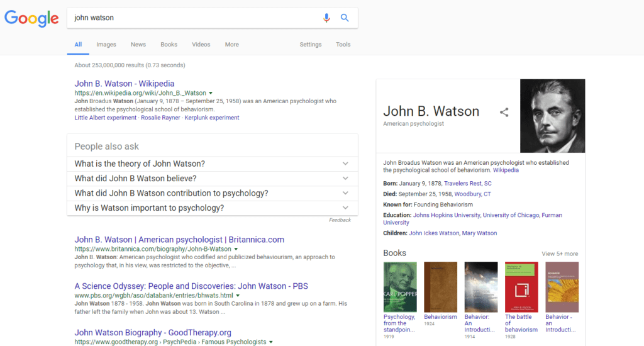
Task: Click the 'People also ask' heading
Action: 107,147
